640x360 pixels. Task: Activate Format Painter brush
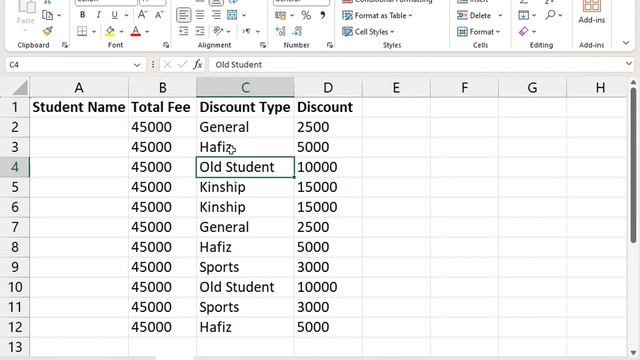click(48, 31)
